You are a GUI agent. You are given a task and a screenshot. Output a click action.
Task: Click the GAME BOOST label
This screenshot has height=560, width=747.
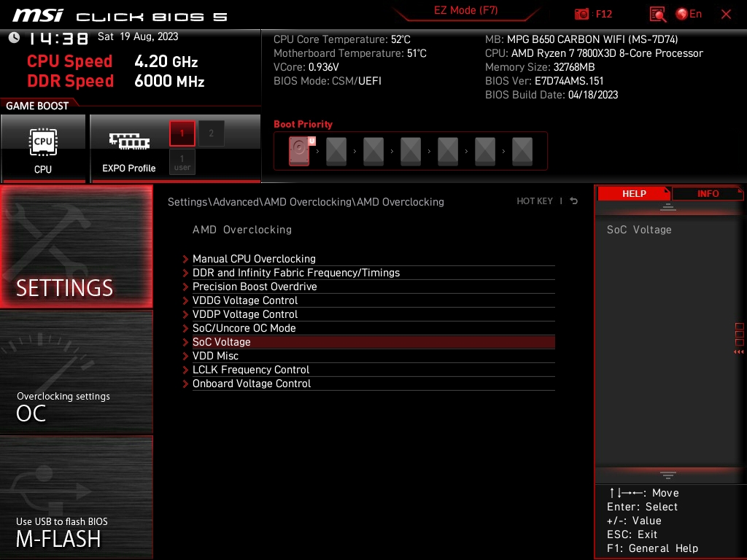click(37, 106)
